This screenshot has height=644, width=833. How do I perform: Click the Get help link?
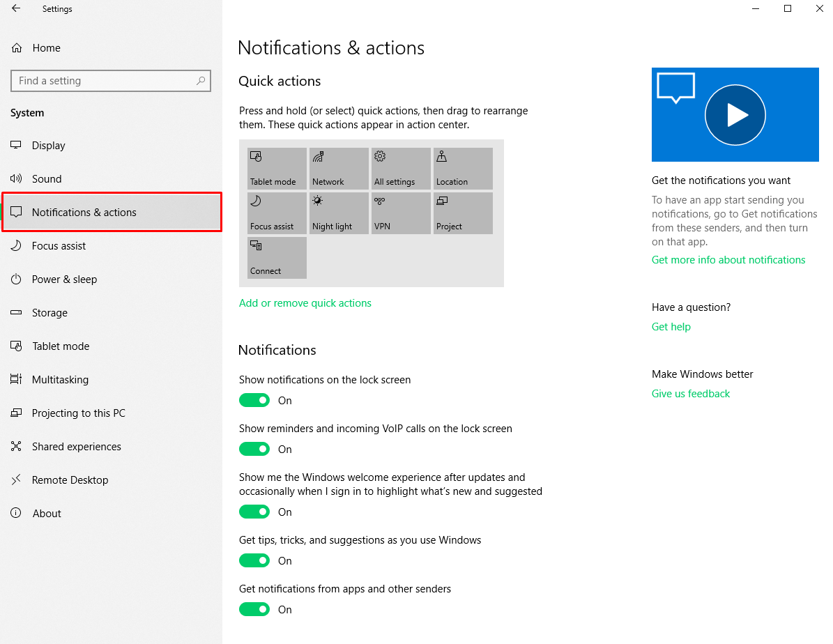pyautogui.click(x=671, y=327)
